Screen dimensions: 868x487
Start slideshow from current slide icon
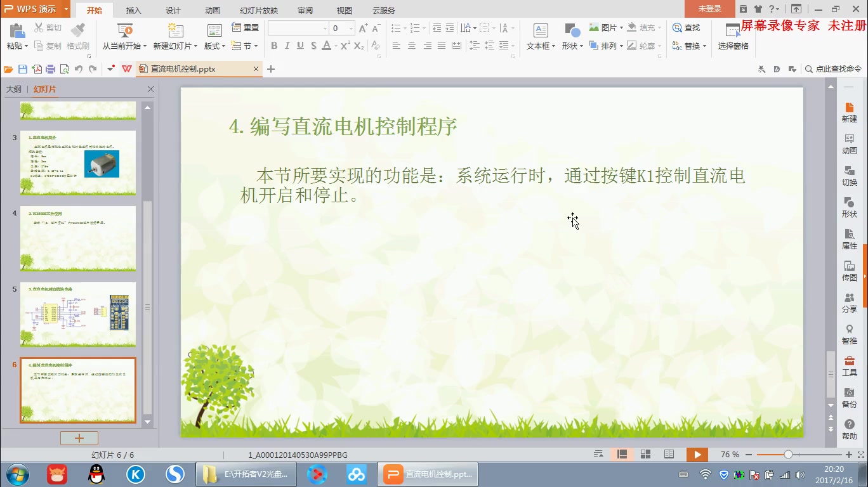point(125,30)
